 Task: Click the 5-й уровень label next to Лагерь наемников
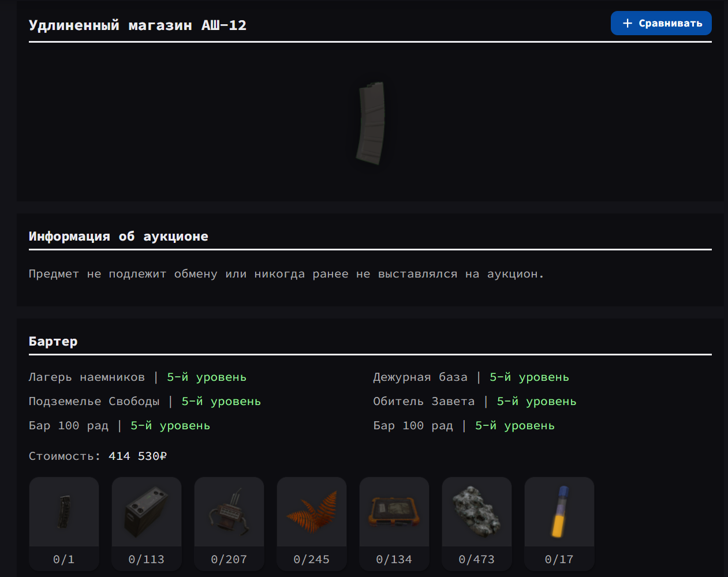click(x=207, y=377)
